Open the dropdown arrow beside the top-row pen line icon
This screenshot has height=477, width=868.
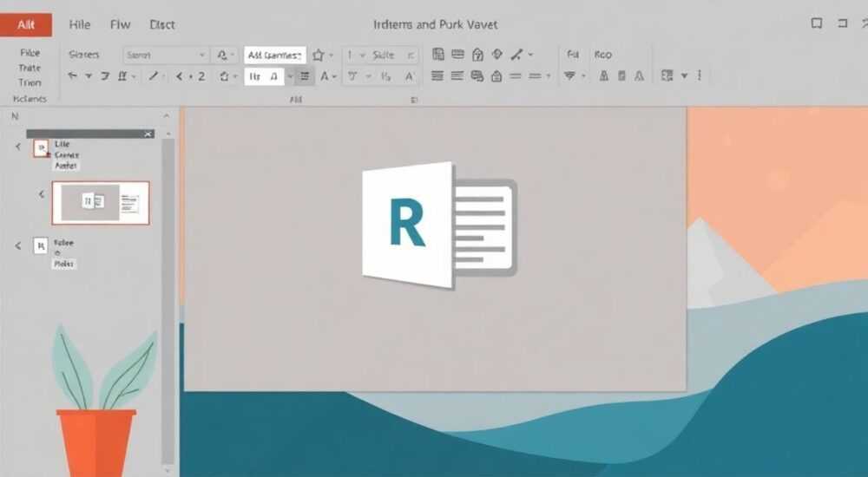530,55
